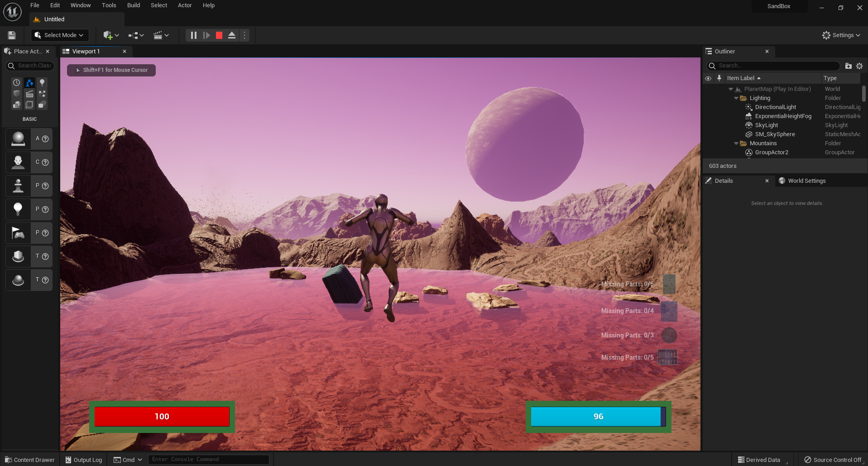Select Recently Placed category clock icon
Image resolution: width=868 pixels, height=466 pixels.
17,83
